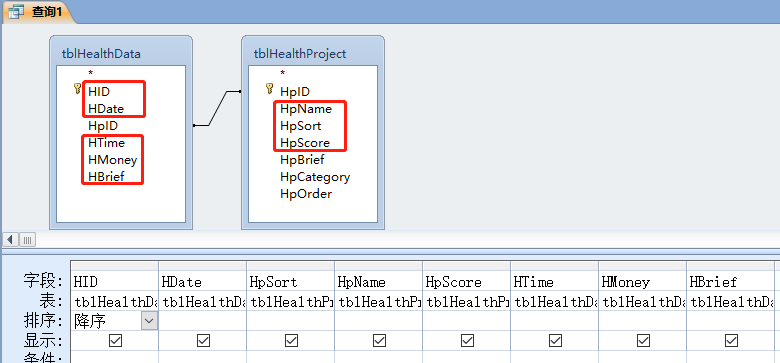Select the join line between the tables
Screen dimensions: 780x363
click(217, 108)
